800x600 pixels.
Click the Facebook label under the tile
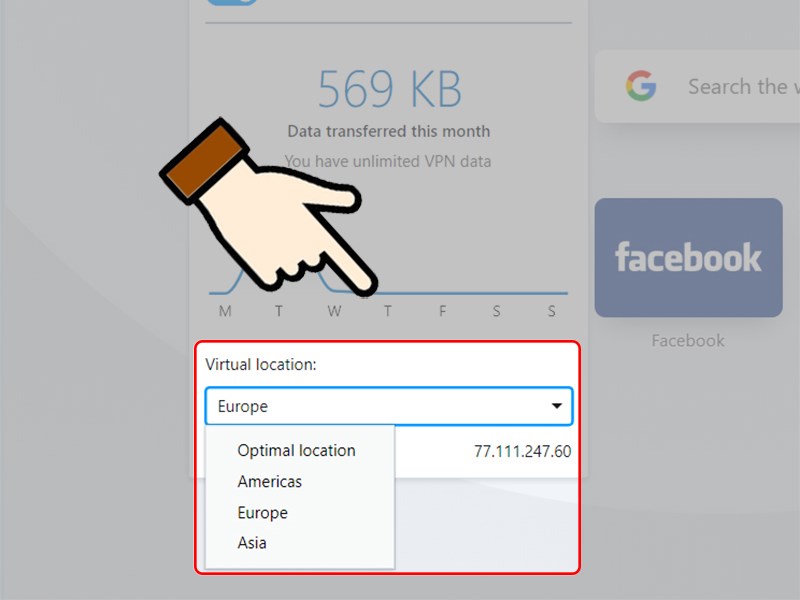click(x=688, y=341)
